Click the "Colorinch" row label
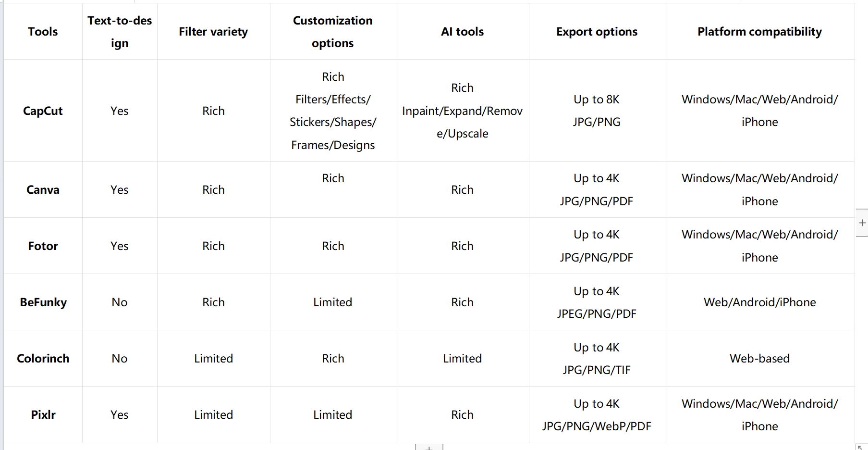 click(43, 359)
